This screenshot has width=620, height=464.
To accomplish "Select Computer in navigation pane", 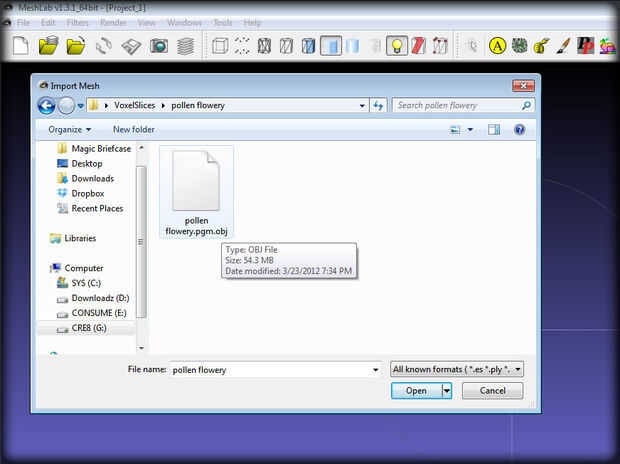I will click(x=76, y=268).
